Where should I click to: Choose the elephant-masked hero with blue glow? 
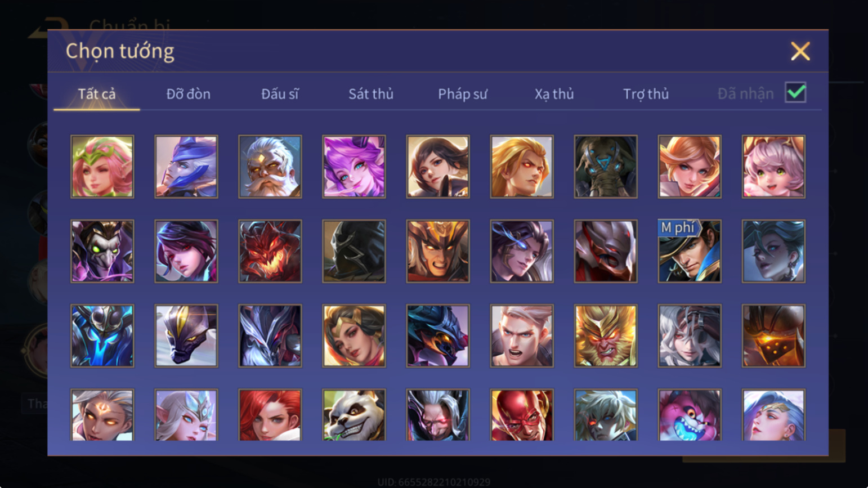(x=606, y=167)
